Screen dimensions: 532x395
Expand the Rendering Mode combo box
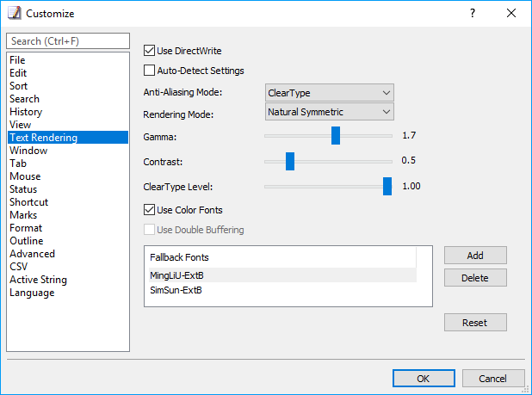(x=330, y=112)
